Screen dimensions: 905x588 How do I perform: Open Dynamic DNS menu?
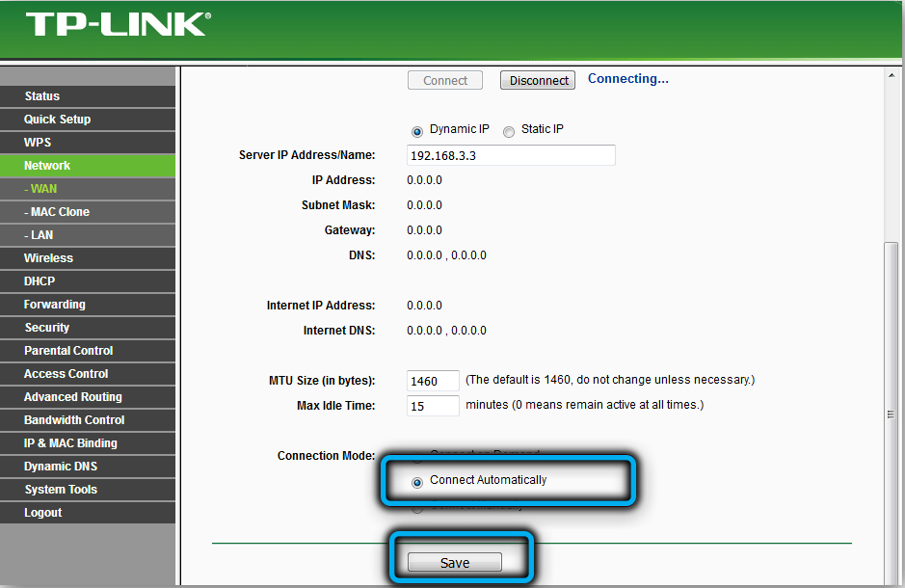pos(88,466)
